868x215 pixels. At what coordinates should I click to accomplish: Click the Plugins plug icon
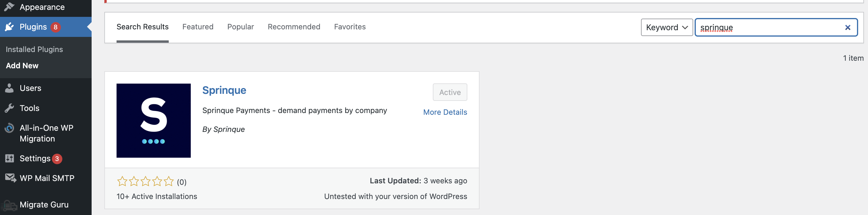pyautogui.click(x=10, y=27)
